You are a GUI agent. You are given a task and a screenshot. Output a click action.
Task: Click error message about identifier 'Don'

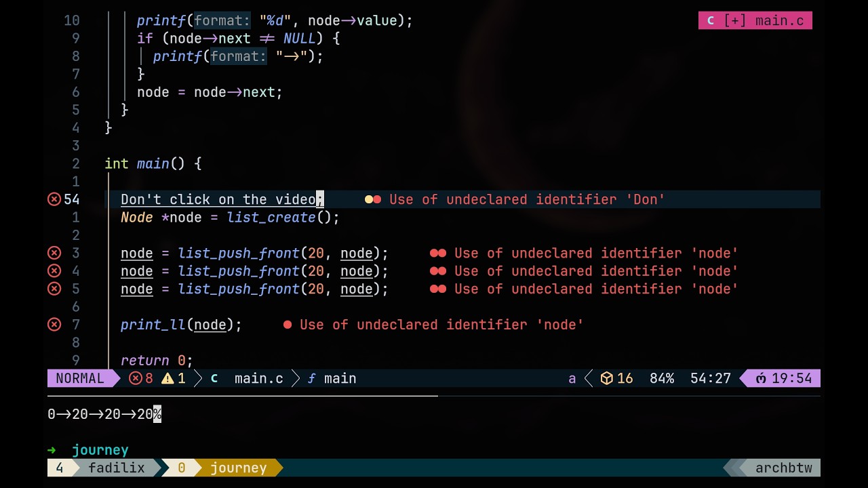point(528,199)
